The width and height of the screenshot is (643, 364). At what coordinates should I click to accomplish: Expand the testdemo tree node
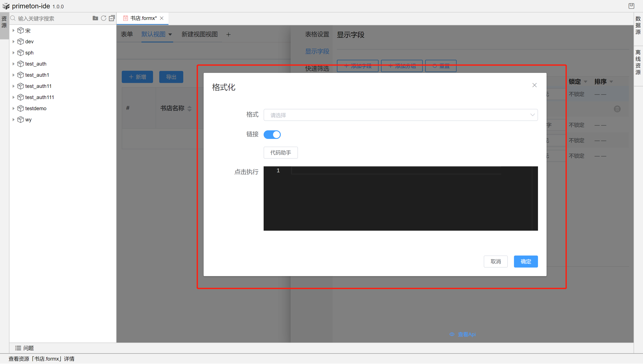[x=14, y=108]
